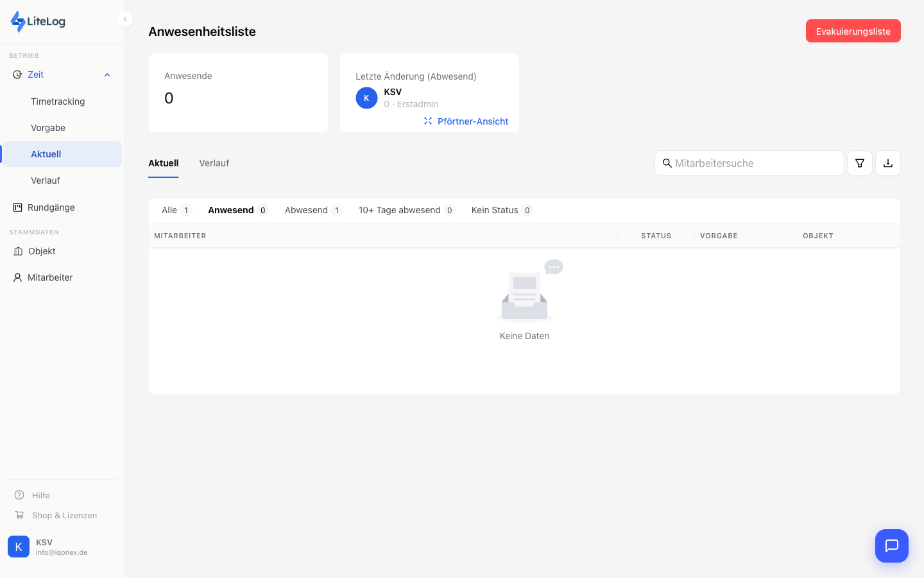Go to Rundgänge in the sidebar
This screenshot has width=924, height=578.
pos(51,207)
